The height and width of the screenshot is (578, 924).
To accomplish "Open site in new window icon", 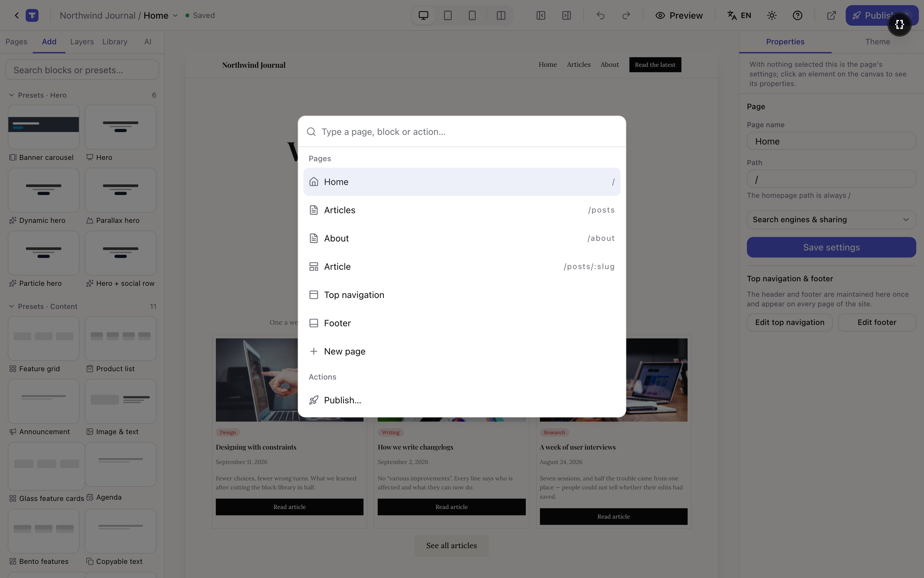I will (x=831, y=15).
